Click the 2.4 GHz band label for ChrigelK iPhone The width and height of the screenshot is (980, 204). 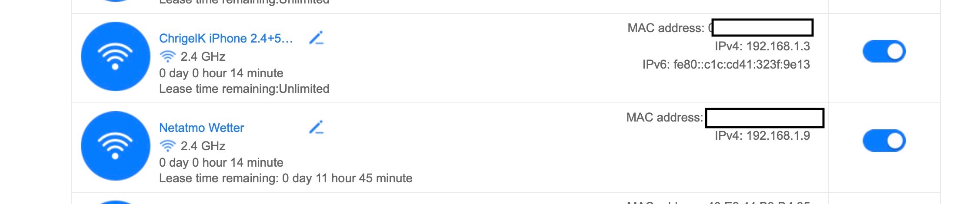203,57
